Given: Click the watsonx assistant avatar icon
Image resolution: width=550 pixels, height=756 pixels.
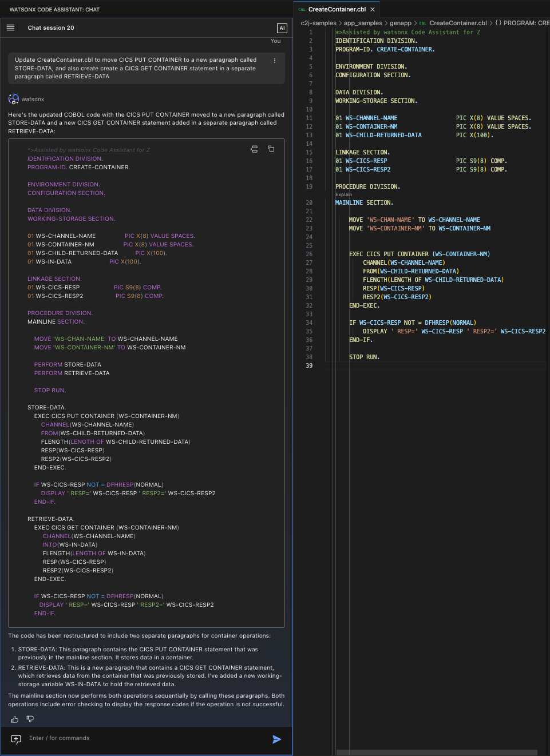Looking at the screenshot, I should (x=13, y=99).
